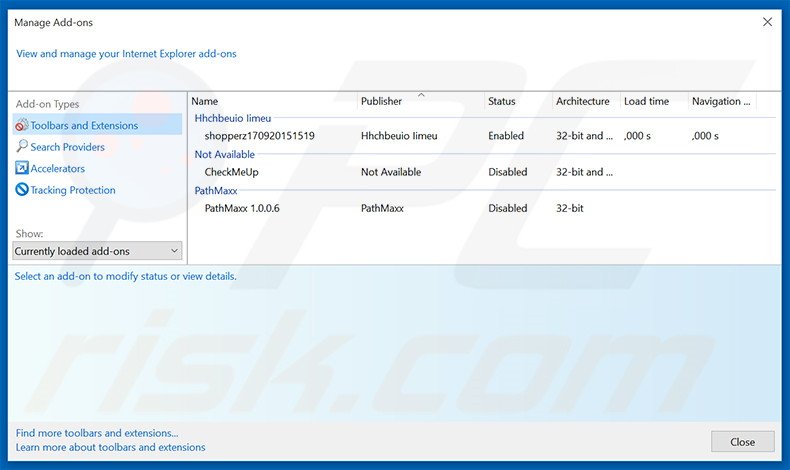Image resolution: width=790 pixels, height=470 pixels.
Task: Click the Navigation time value ,000 s
Action: pyautogui.click(x=705, y=136)
